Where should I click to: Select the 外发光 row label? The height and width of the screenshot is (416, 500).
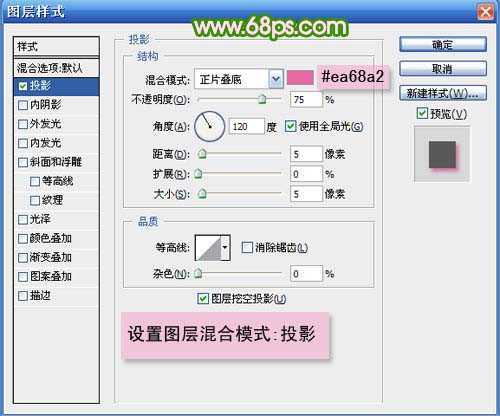[46, 124]
